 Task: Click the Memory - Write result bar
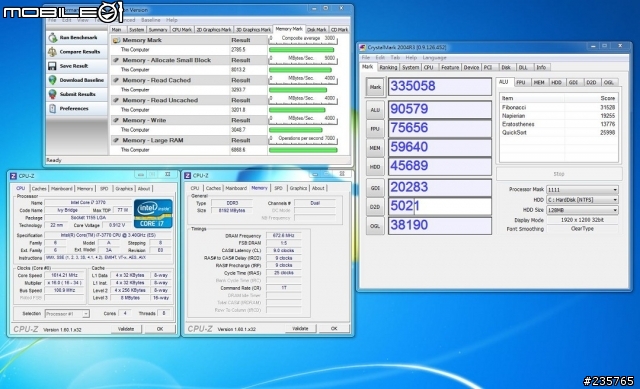tap(296, 130)
